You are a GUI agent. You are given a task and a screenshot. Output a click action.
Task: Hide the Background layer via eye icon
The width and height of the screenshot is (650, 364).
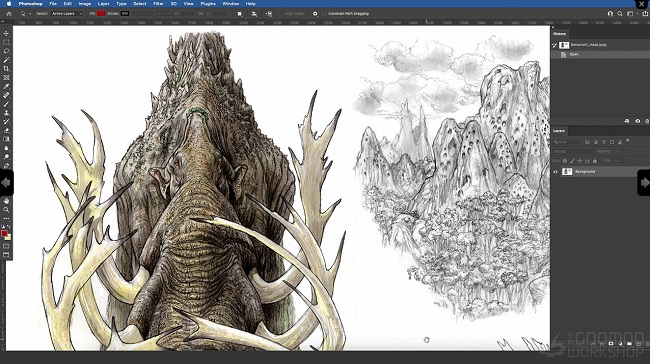pos(555,172)
